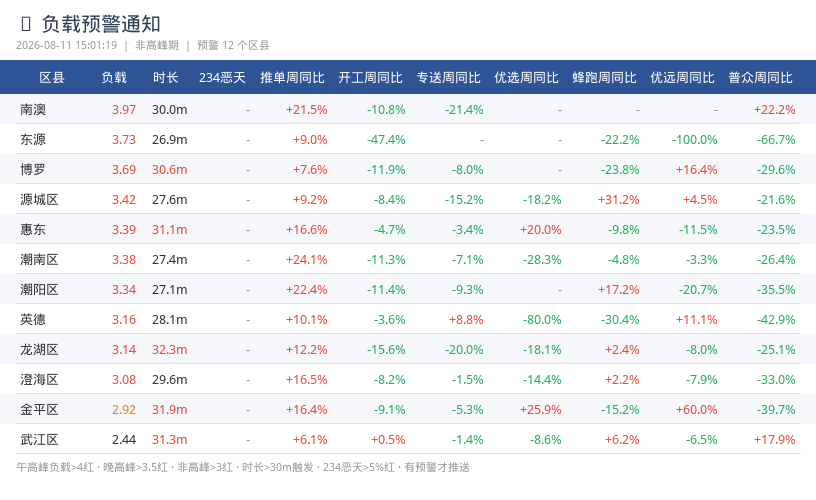Click +0.5% in the 武江区 row
Screen dimensions: 816x500
point(388,440)
